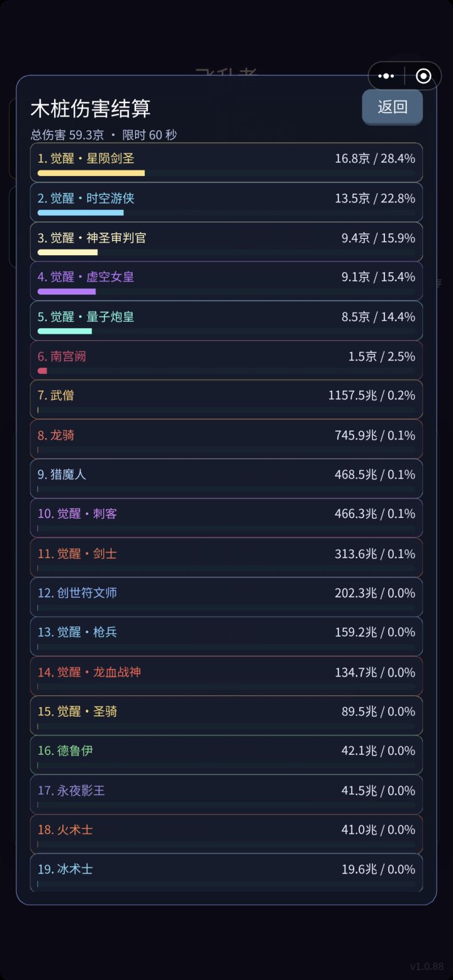Screen dimensions: 453x980
Task: Open the 火术士 row
Action: [226, 834]
